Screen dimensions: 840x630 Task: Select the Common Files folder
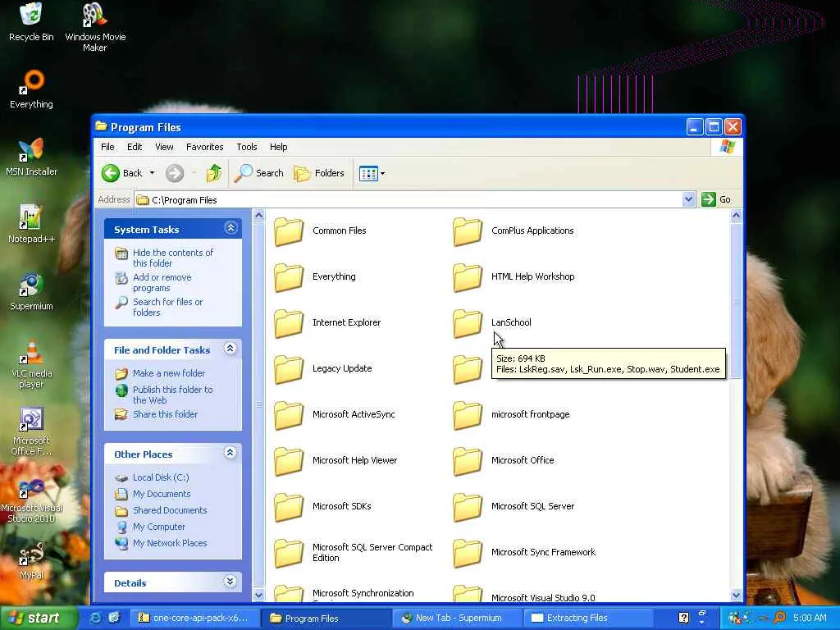point(321,231)
